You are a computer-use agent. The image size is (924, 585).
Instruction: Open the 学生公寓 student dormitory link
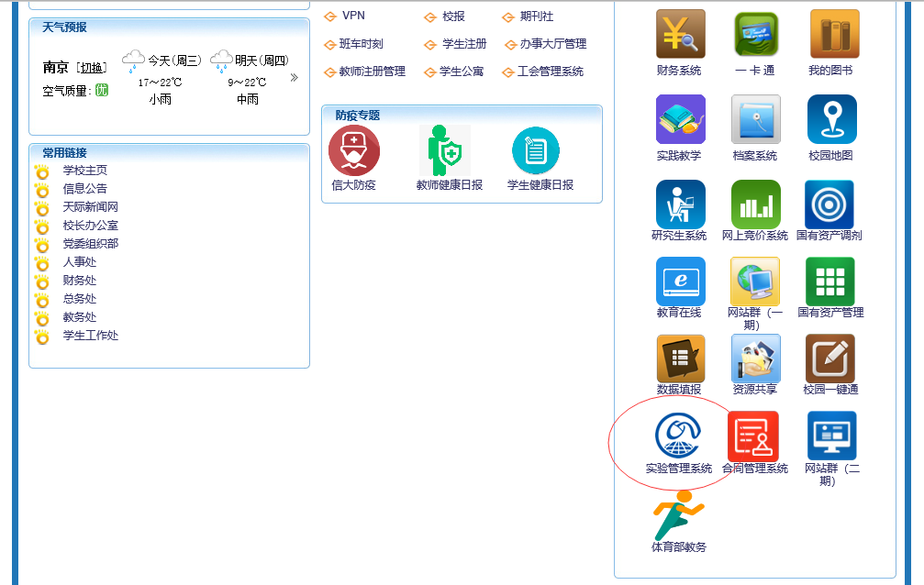coord(461,72)
